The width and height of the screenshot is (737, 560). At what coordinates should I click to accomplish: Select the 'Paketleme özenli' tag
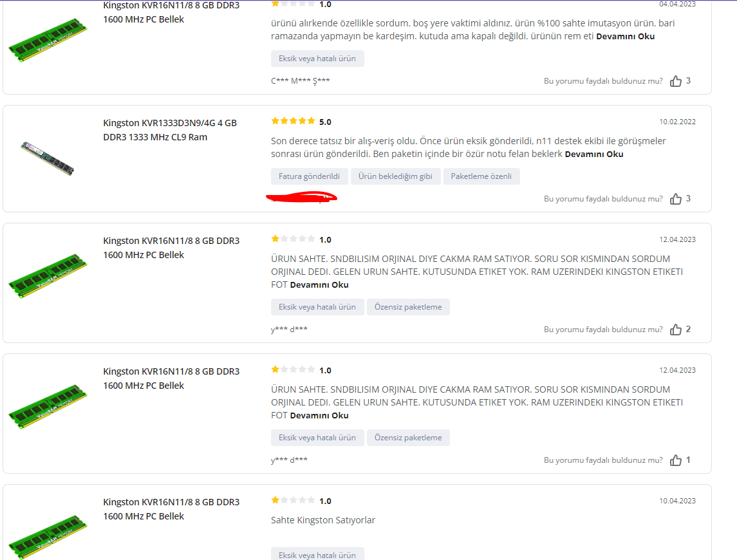point(481,176)
